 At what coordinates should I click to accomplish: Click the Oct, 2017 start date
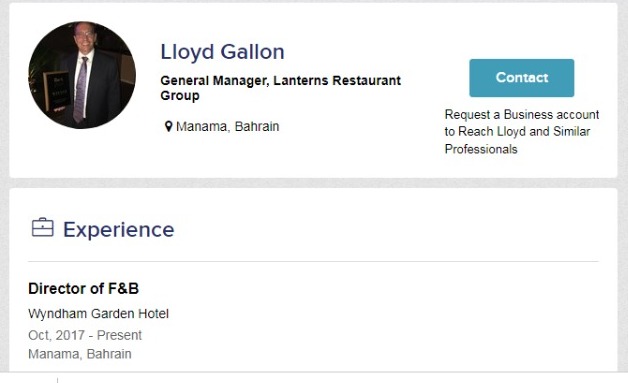click(x=56, y=335)
